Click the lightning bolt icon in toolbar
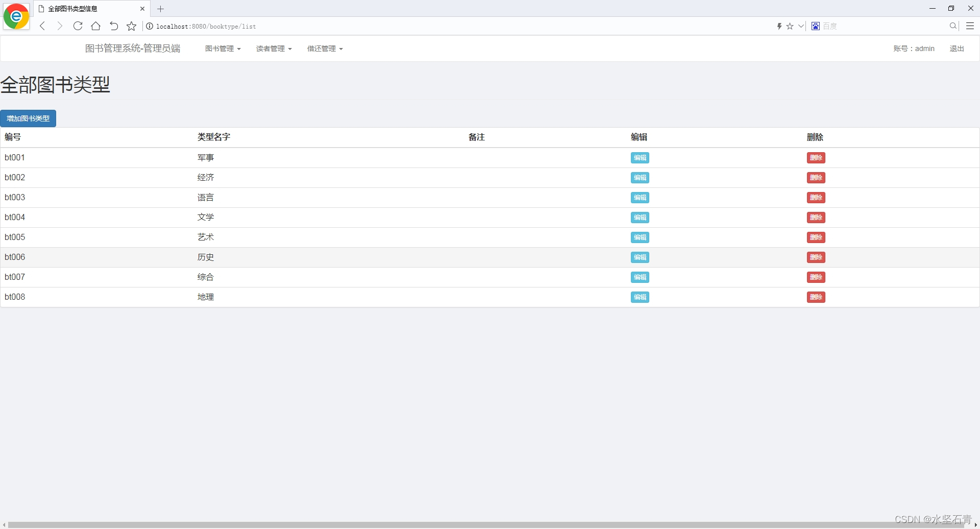 tap(779, 26)
